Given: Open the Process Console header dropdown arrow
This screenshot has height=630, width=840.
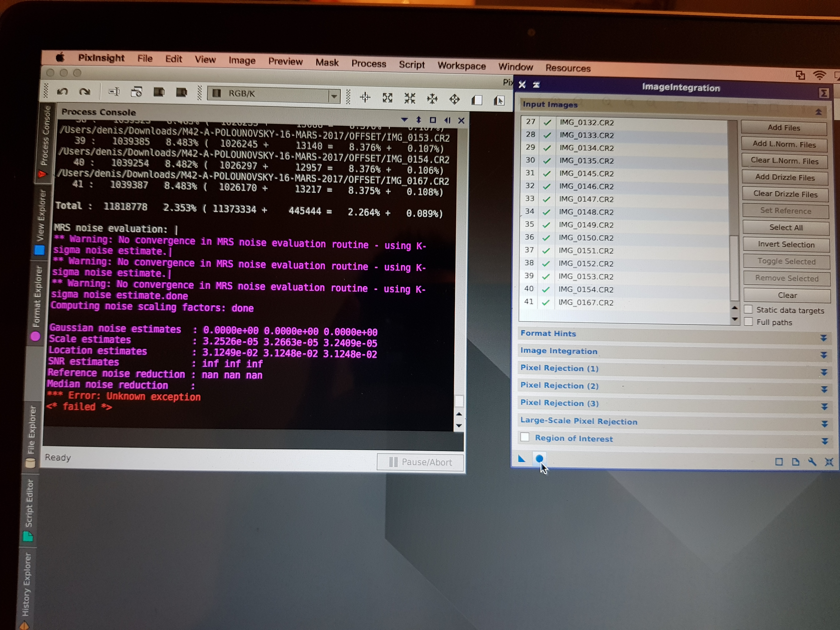Looking at the screenshot, I should point(404,120).
